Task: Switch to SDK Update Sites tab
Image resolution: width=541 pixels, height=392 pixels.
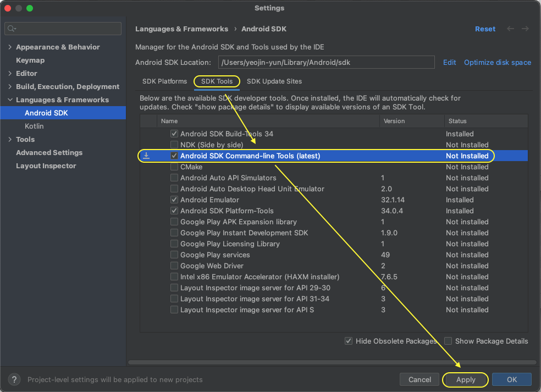Action: click(x=274, y=81)
